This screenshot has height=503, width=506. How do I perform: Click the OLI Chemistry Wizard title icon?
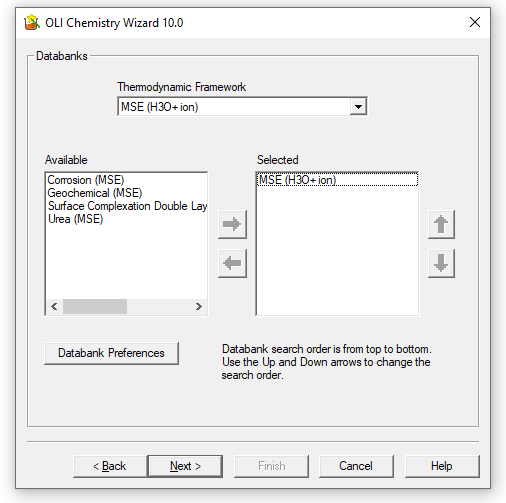pos(32,22)
